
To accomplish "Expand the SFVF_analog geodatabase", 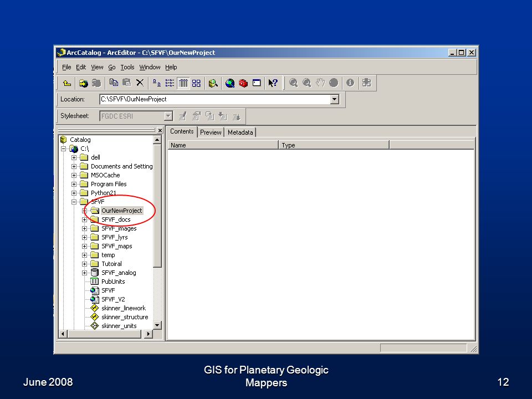I will [84, 273].
